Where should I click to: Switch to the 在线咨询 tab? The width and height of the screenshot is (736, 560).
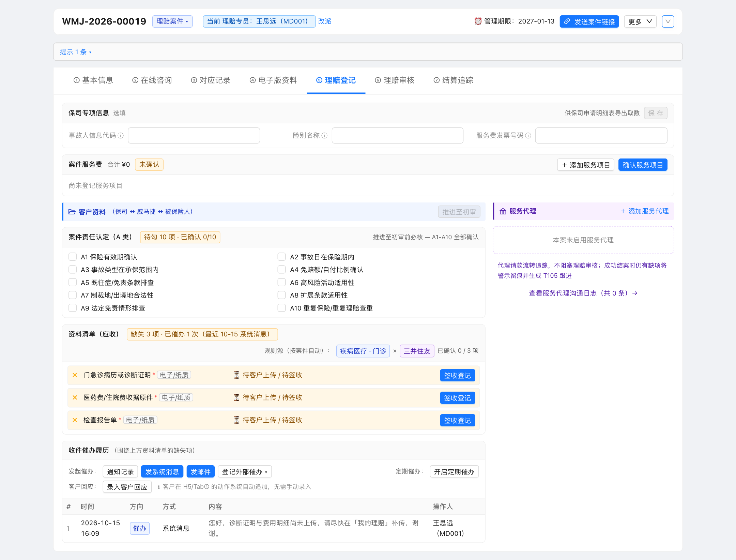tap(152, 80)
